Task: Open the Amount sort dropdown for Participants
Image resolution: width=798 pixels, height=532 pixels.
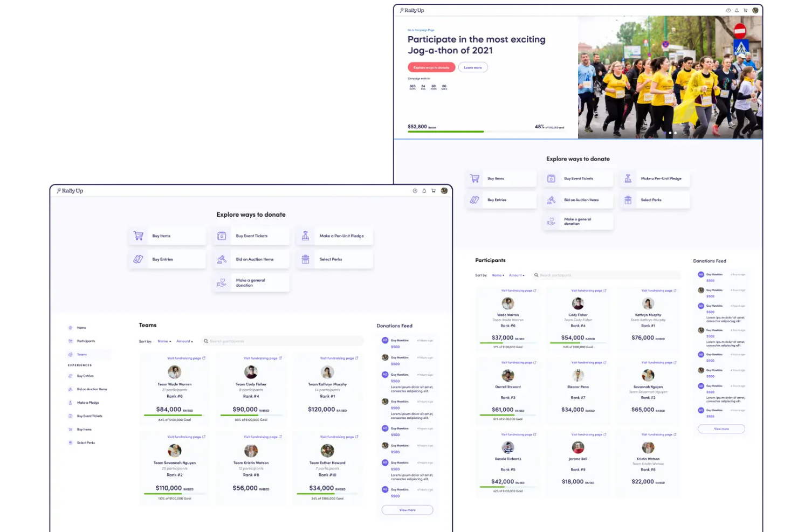Action: coord(517,275)
